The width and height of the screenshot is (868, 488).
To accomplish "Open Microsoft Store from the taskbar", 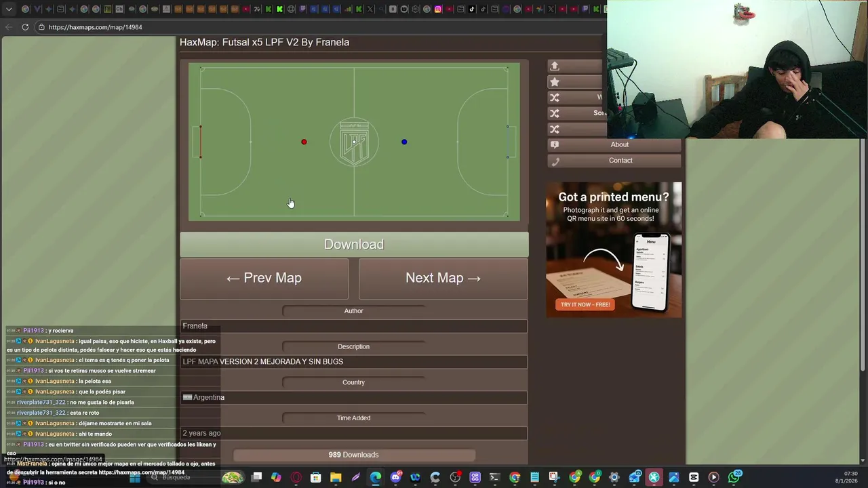I will tap(316, 478).
